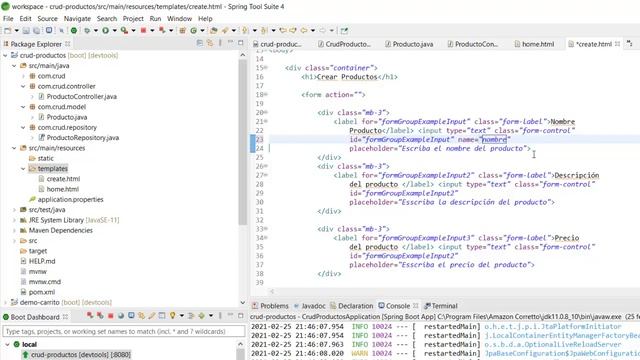This screenshot has width=640, height=360.
Task: Fold the form element at line 18
Action: pyautogui.click(x=266, y=94)
